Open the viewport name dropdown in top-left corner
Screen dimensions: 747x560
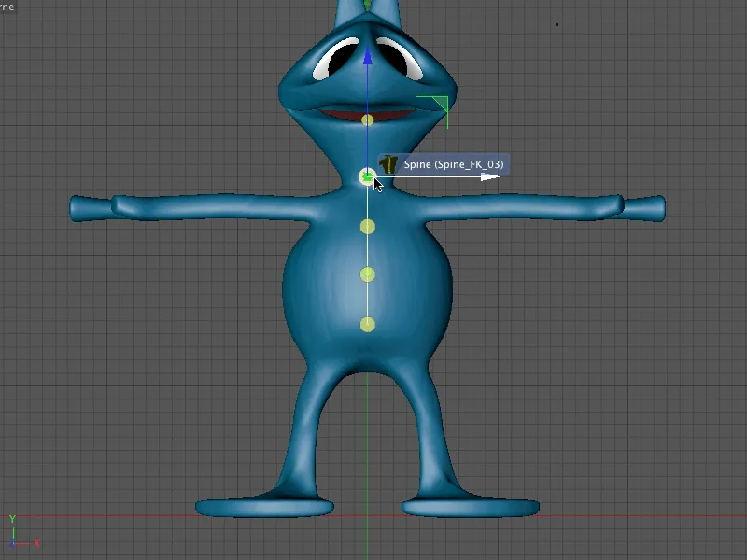point(6,8)
